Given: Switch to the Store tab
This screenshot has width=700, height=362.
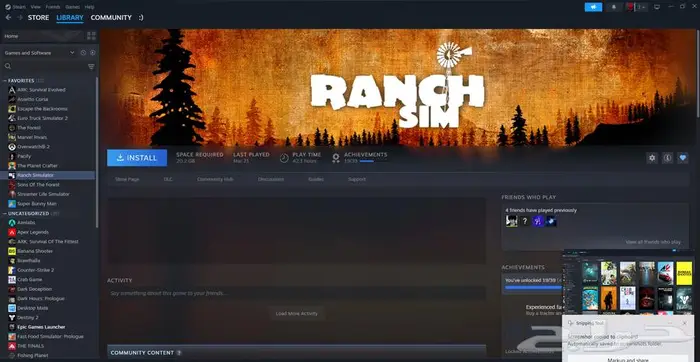Looking at the screenshot, I should coord(38,17).
